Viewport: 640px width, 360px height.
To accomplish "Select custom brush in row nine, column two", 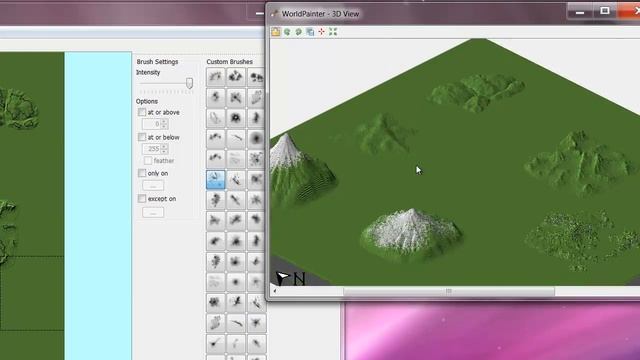I will (x=236, y=241).
